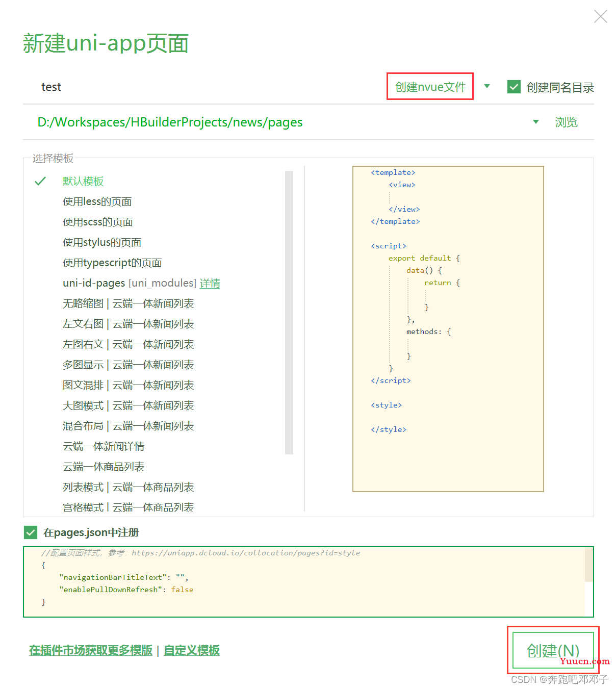Select 大图模式 | 云端一体新闻列表 template
Image resolution: width=616 pixels, height=689 pixels.
[128, 406]
